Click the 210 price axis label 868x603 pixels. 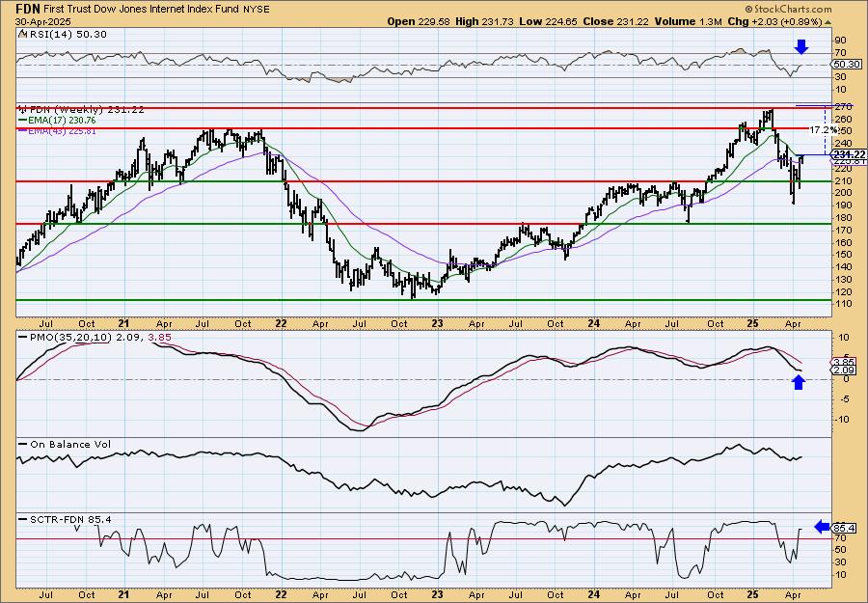coord(843,180)
